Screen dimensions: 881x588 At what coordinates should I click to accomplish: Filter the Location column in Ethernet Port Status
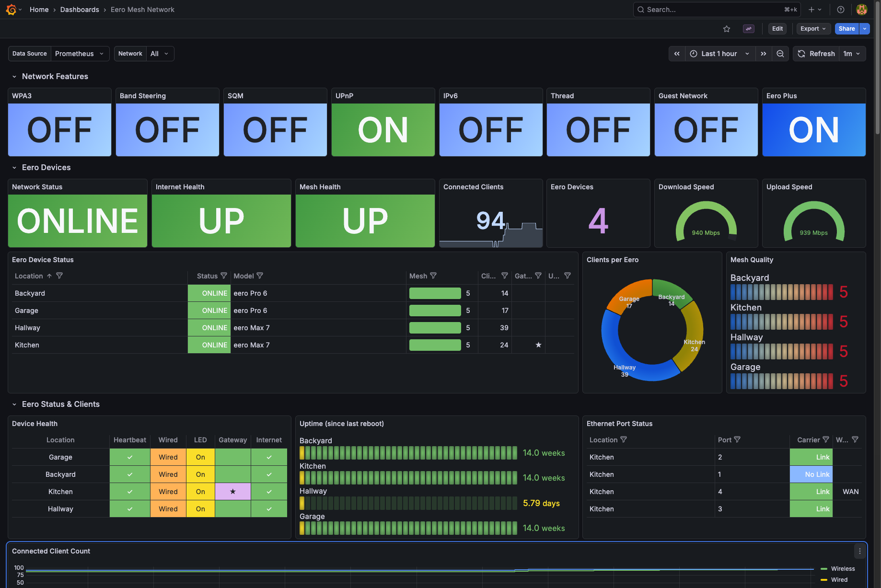(x=624, y=439)
